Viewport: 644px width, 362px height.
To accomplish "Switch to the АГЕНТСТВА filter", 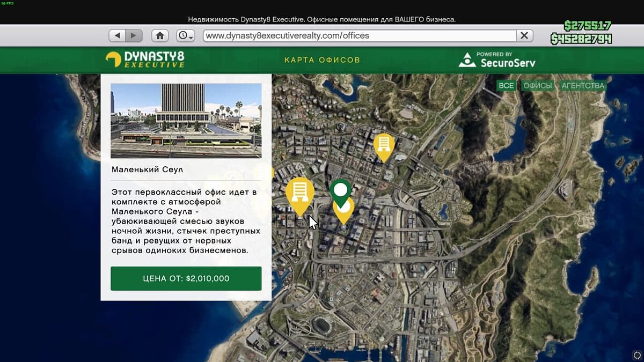I will coord(583,86).
